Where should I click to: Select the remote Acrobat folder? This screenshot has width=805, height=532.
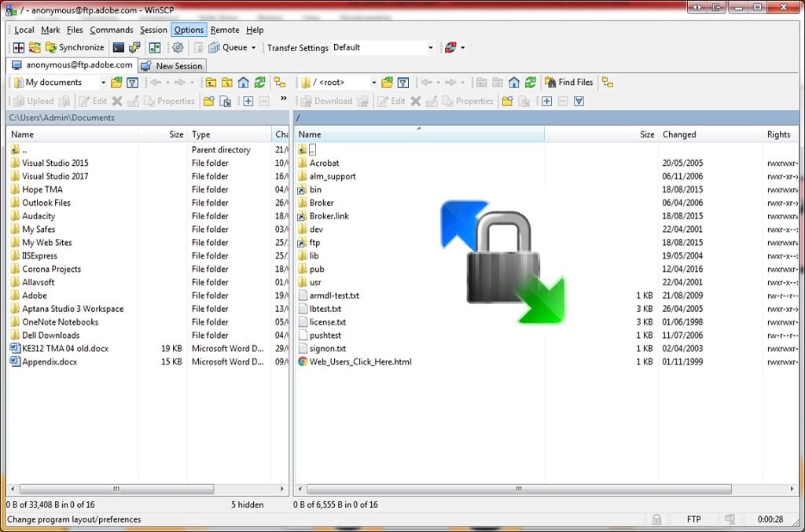(x=324, y=163)
